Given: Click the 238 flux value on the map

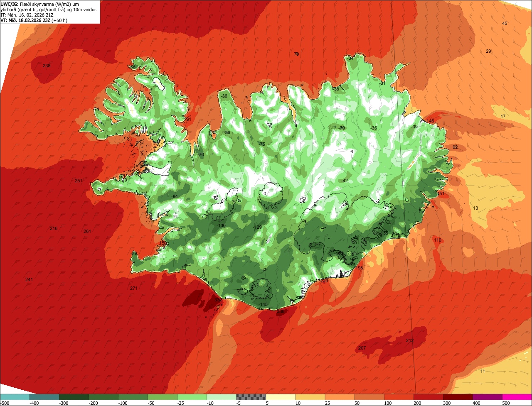Looking at the screenshot, I should (x=47, y=66).
